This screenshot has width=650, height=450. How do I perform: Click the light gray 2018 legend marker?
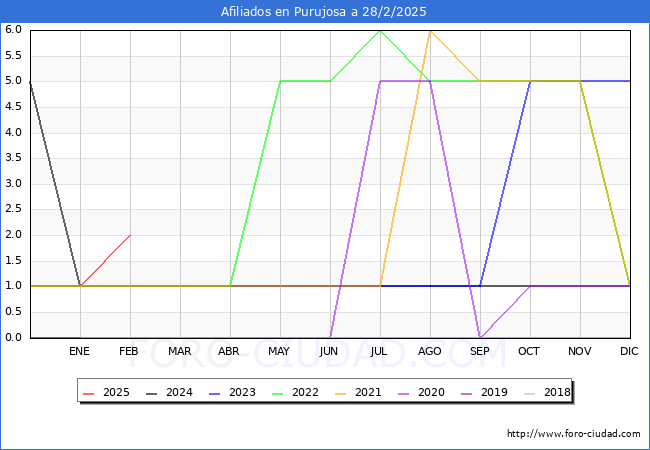point(530,393)
